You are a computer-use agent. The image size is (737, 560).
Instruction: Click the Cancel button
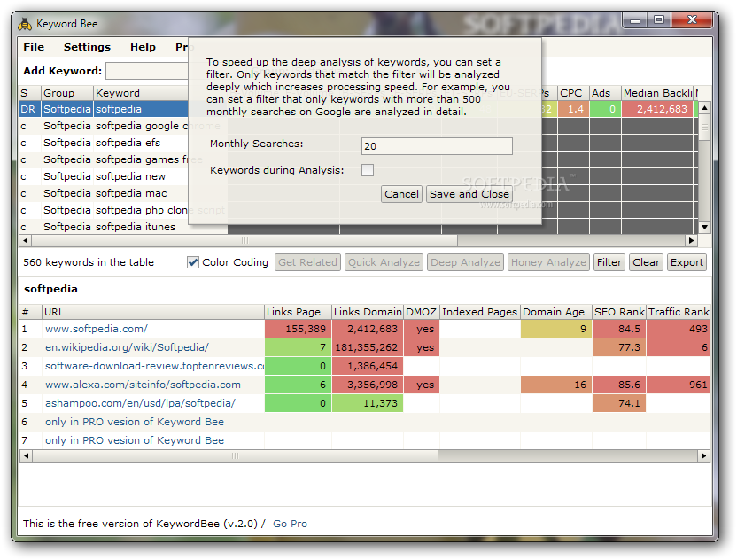(401, 194)
